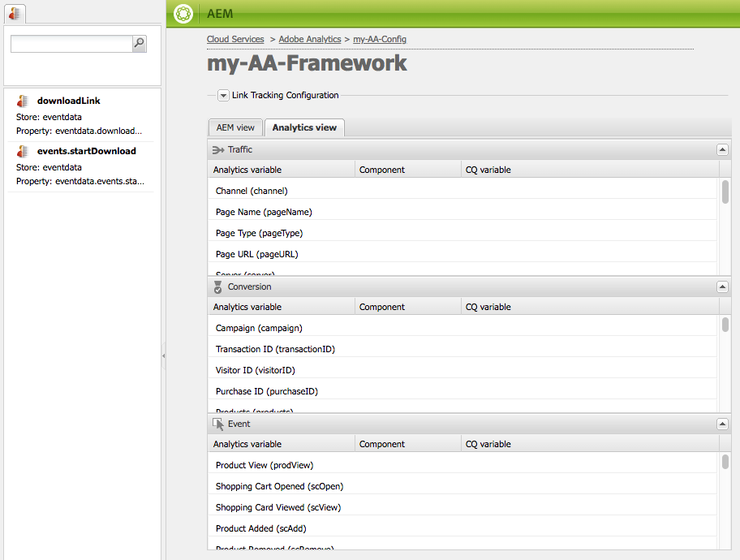This screenshot has width=740, height=560.
Task: Collapse the Event panel
Action: [x=722, y=424]
